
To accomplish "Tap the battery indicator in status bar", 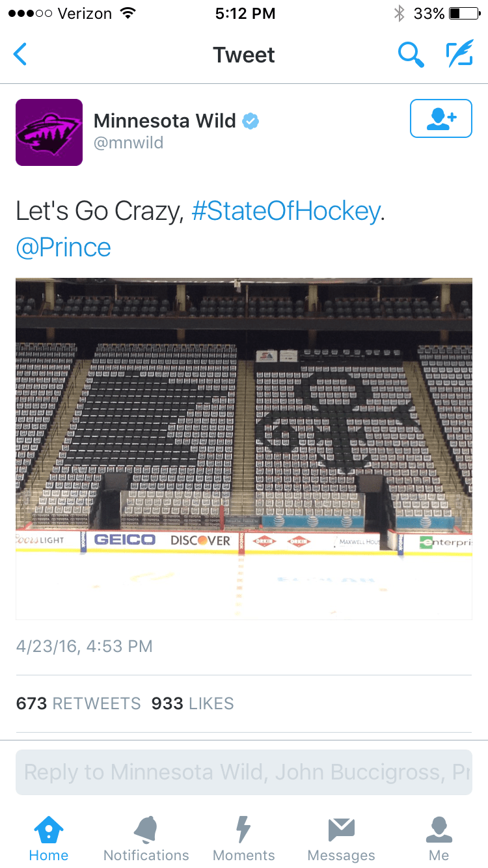I will [464, 14].
